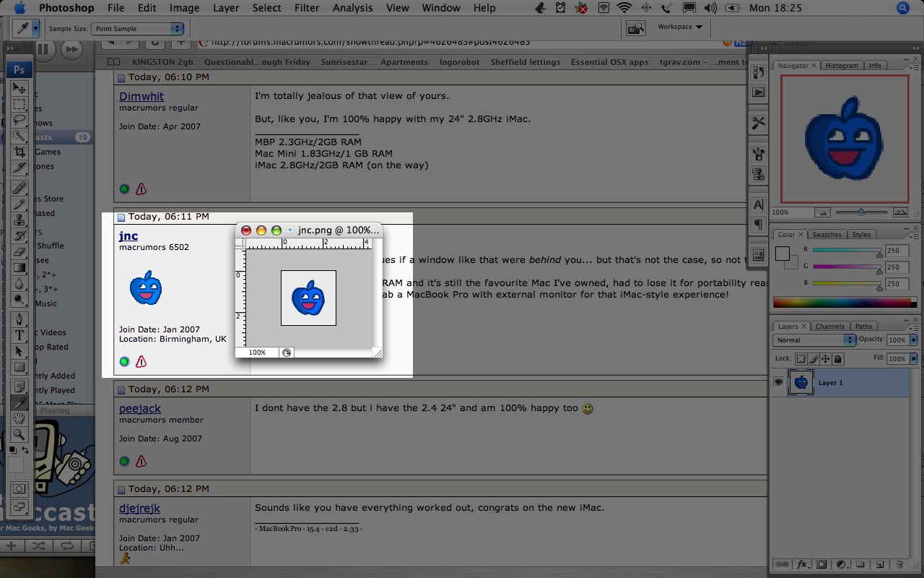This screenshot has height=578, width=924.
Task: Open the Tool Presets panel icon
Action: 758,123
